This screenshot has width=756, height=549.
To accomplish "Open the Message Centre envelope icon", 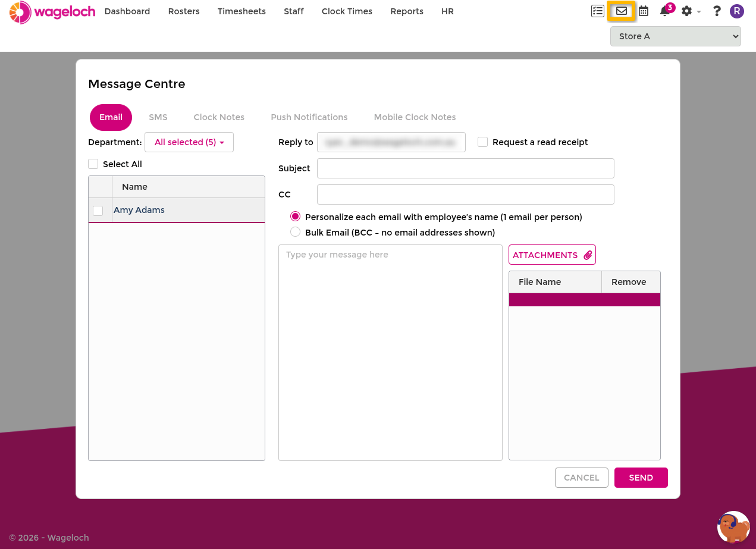I will [x=621, y=11].
